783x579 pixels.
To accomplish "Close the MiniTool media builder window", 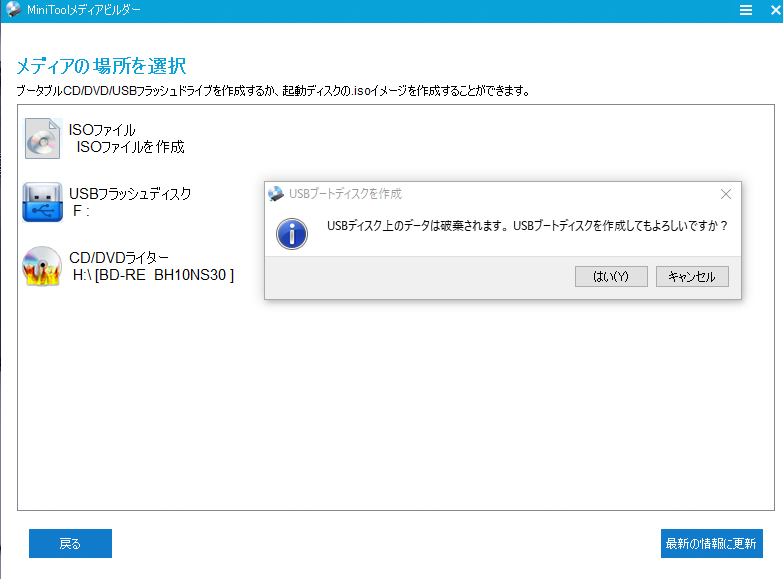I will 776,10.
